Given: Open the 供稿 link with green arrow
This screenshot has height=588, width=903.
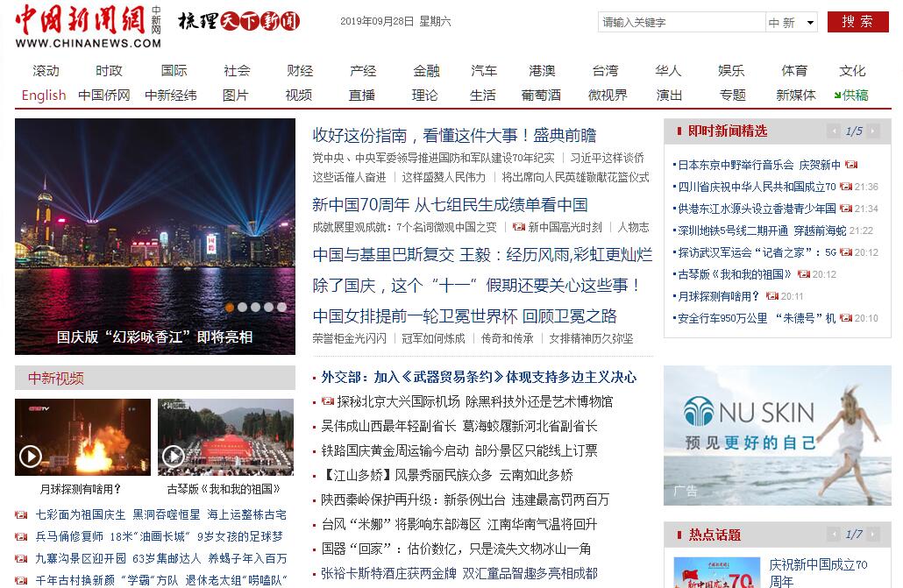Looking at the screenshot, I should pyautogui.click(x=850, y=95).
